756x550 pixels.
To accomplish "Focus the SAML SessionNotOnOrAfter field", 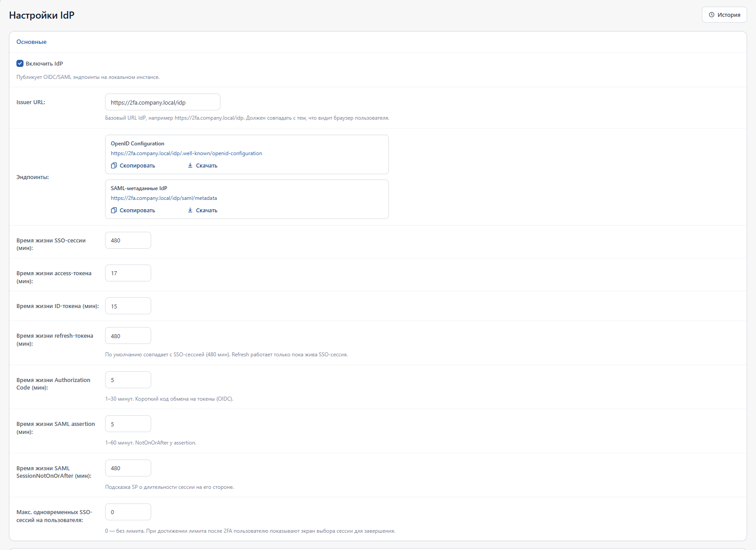I will [x=128, y=468].
